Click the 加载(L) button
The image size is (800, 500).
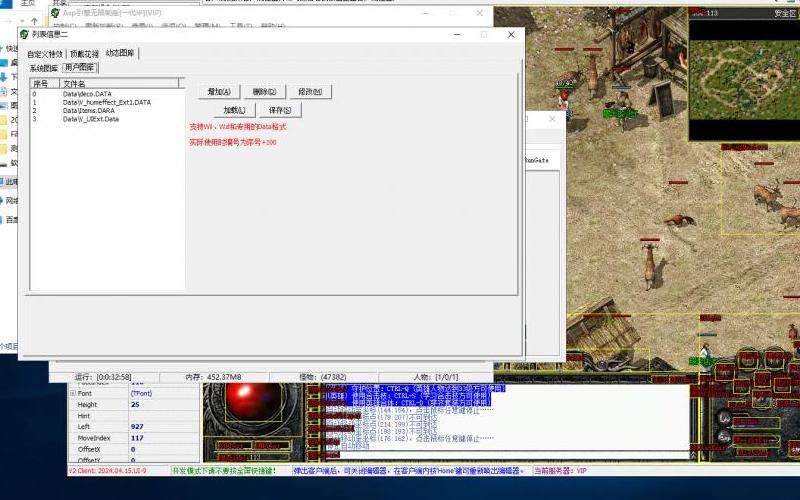(x=234, y=110)
